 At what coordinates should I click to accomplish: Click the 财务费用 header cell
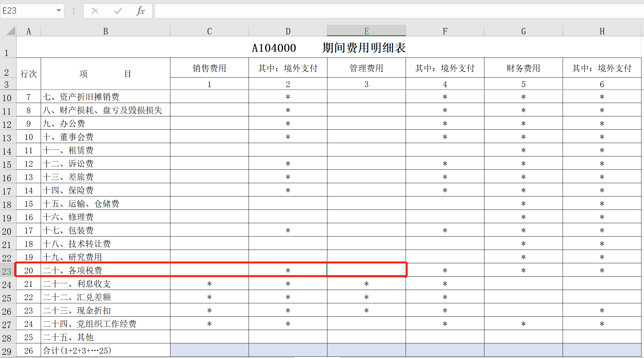point(523,68)
